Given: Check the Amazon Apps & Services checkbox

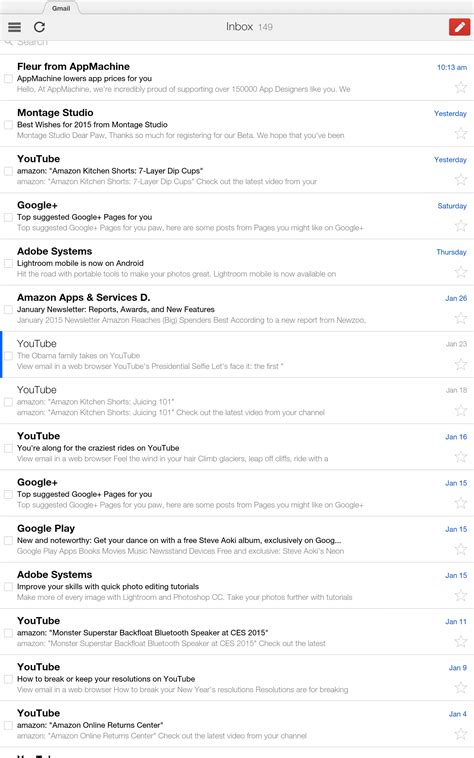Looking at the screenshot, I should click(x=8, y=309).
